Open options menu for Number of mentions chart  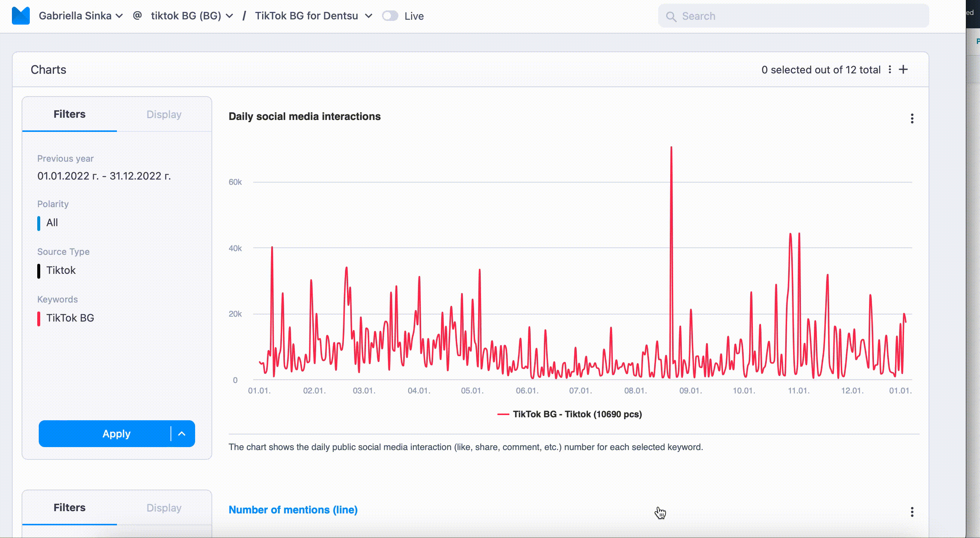click(x=912, y=512)
